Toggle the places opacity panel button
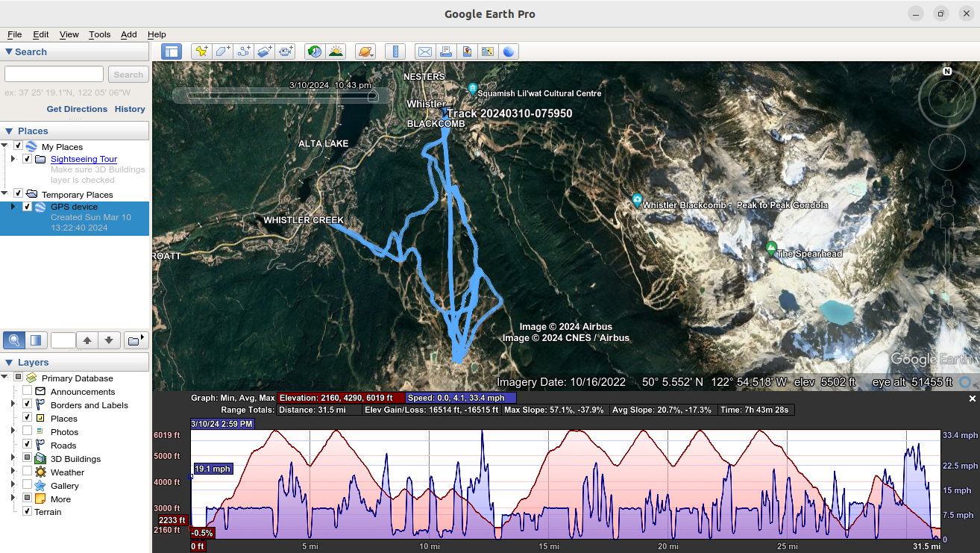The image size is (980, 553). point(35,341)
